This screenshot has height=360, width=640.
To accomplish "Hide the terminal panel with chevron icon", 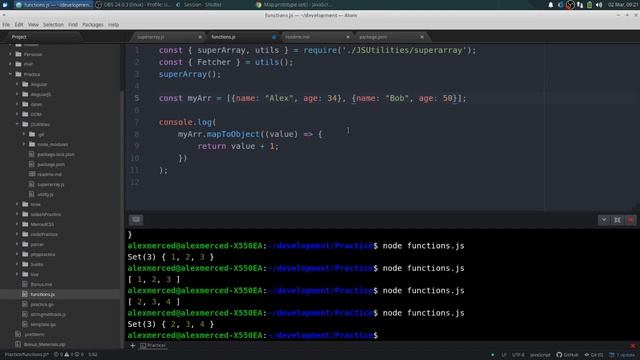I will 604,220.
